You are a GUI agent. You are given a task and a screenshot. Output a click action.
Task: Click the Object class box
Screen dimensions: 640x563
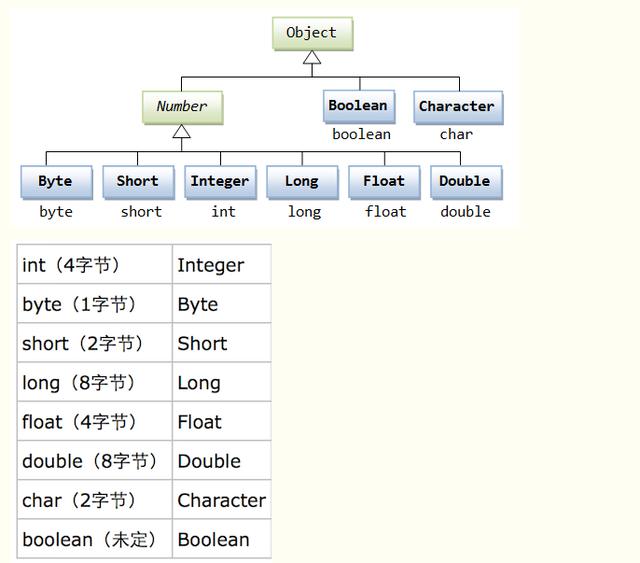[x=312, y=33]
